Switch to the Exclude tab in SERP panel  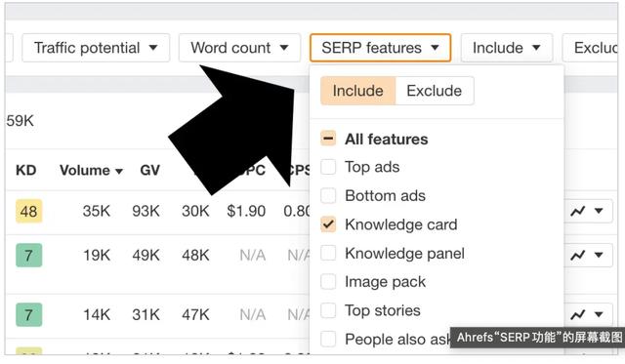(434, 91)
